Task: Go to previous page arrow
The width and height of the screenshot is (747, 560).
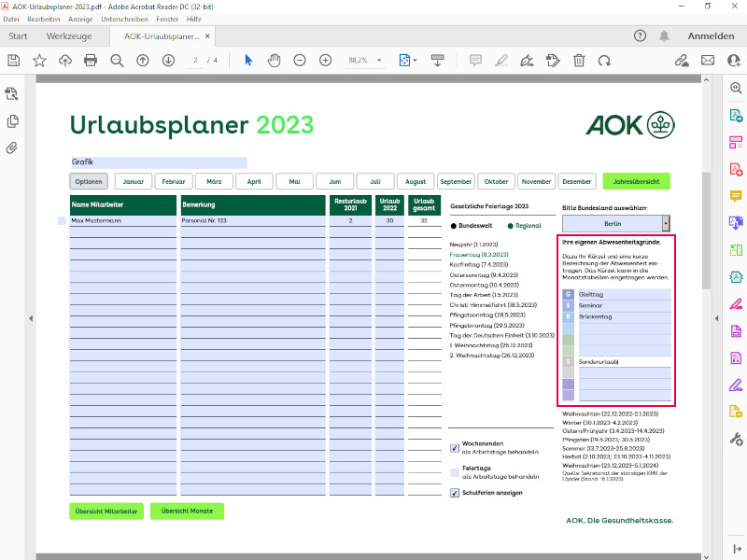Action: pyautogui.click(x=143, y=61)
